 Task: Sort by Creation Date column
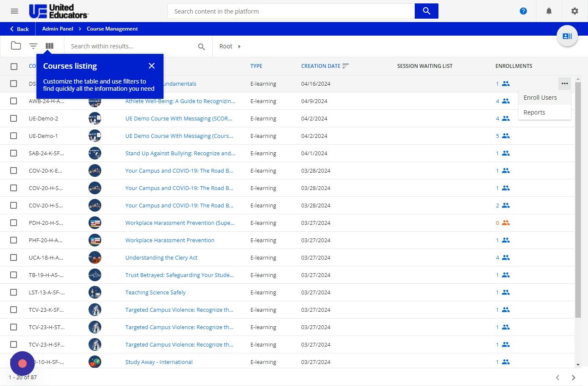(x=321, y=66)
